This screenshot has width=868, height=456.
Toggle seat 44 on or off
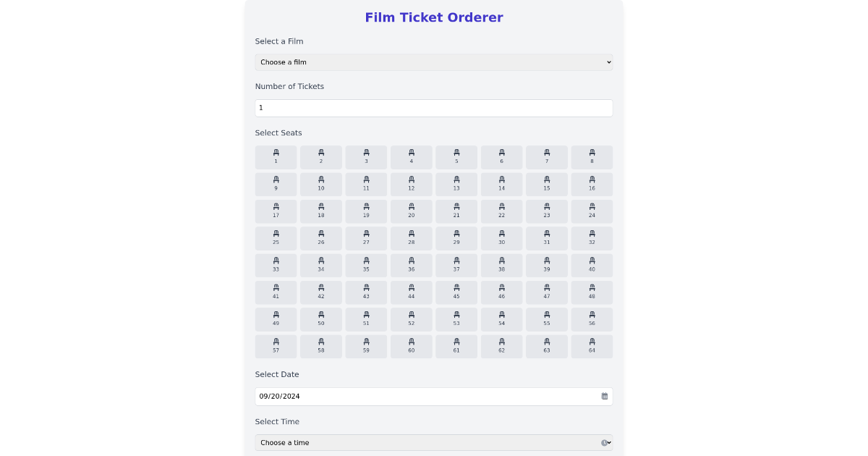pos(411,292)
